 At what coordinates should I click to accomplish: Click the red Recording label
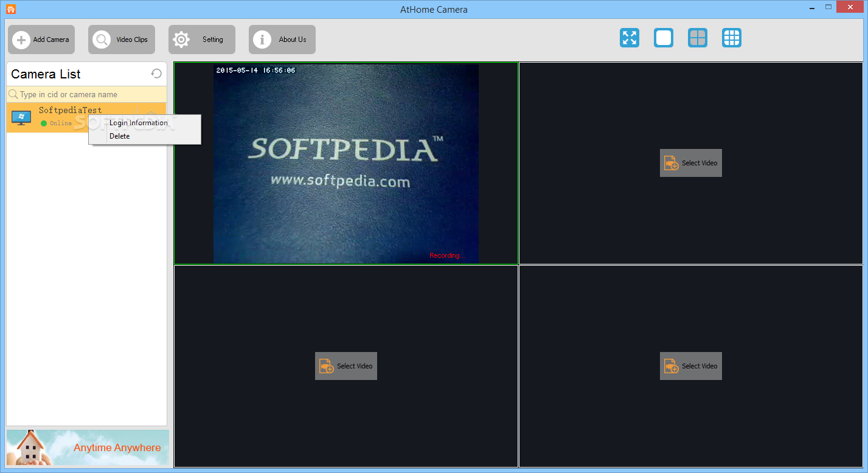click(x=447, y=255)
